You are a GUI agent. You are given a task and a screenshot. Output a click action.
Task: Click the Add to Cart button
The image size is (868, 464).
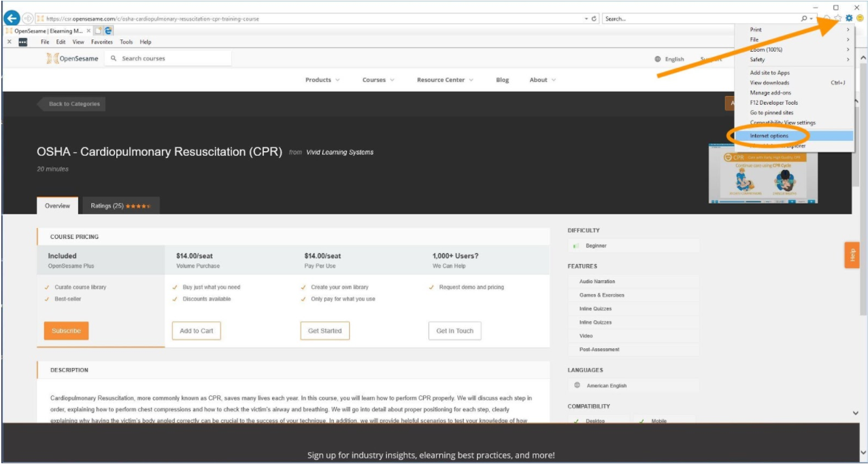coord(196,331)
